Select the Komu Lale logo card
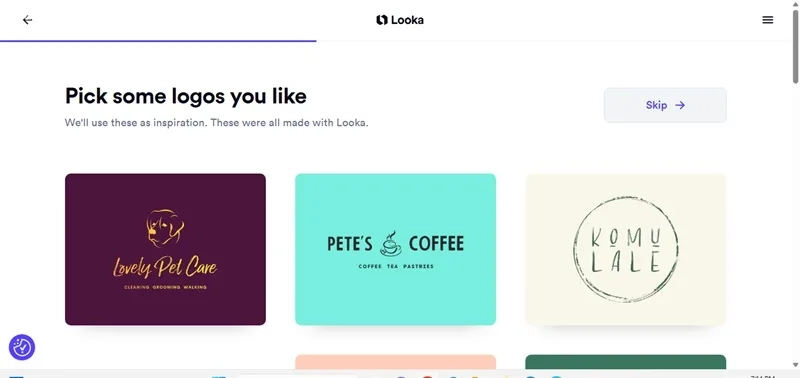Image resolution: width=800 pixels, height=378 pixels. click(x=626, y=249)
